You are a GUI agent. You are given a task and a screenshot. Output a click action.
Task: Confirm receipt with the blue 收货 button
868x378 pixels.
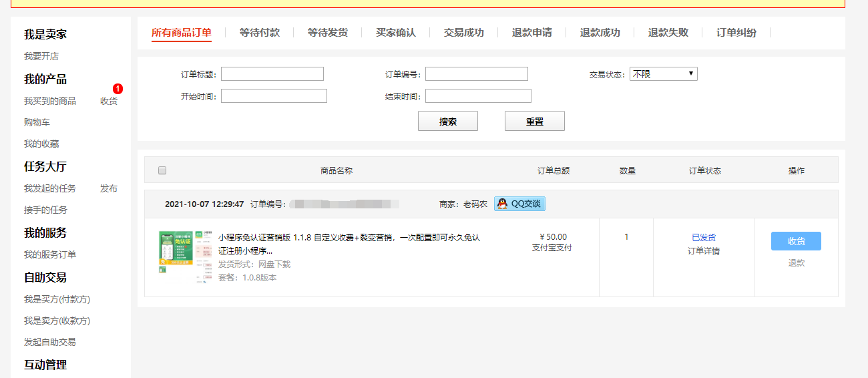[x=796, y=241]
